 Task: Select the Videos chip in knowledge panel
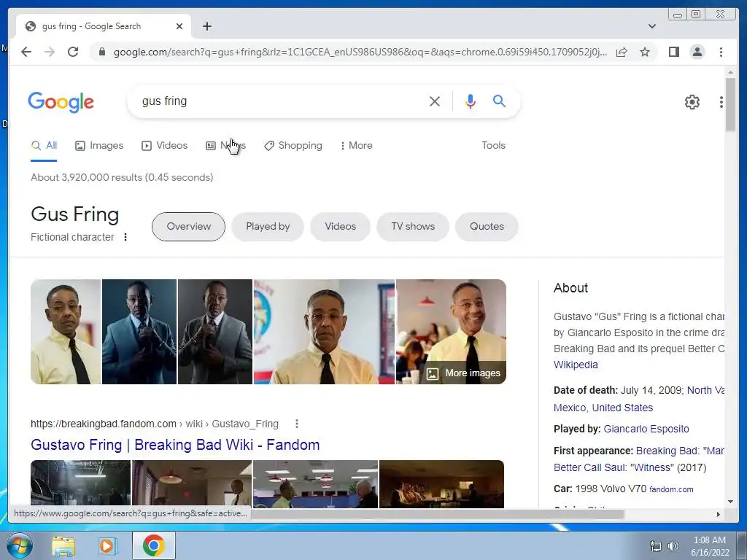coord(340,227)
